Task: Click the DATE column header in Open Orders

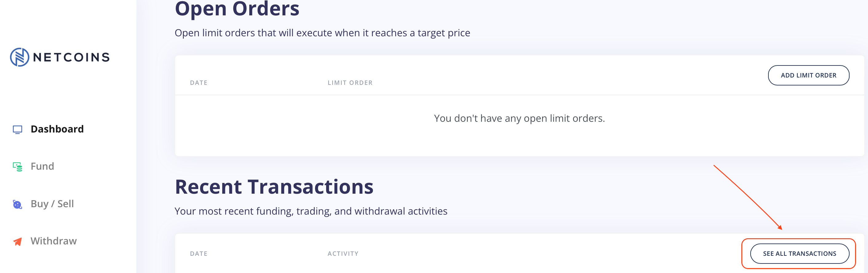Action: [199, 83]
